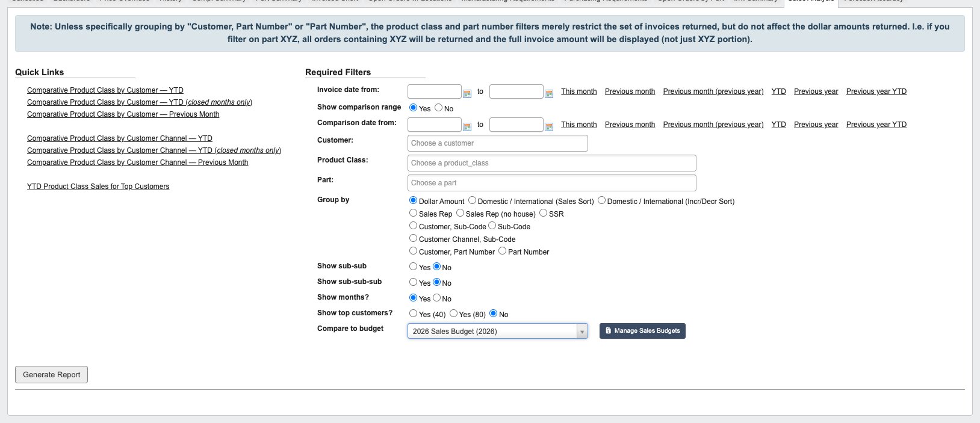Set Comparison date to Previous month

coord(630,125)
